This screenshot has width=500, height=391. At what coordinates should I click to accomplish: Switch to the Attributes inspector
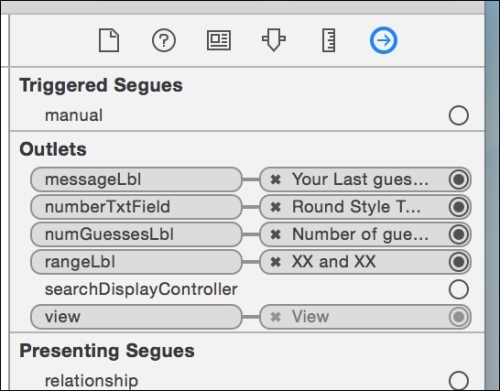(x=274, y=40)
